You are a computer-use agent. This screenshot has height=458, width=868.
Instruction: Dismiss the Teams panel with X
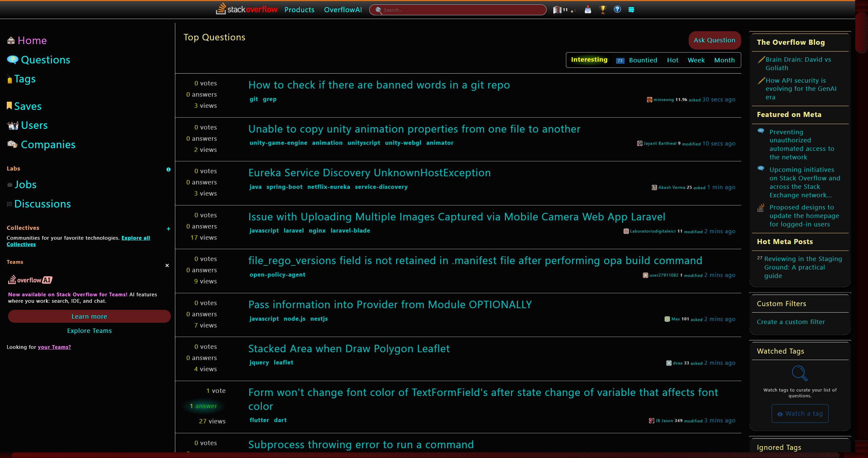pos(167,265)
